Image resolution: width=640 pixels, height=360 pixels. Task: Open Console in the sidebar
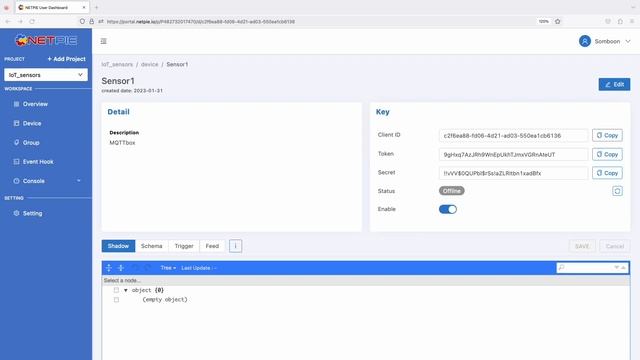pyautogui.click(x=33, y=181)
